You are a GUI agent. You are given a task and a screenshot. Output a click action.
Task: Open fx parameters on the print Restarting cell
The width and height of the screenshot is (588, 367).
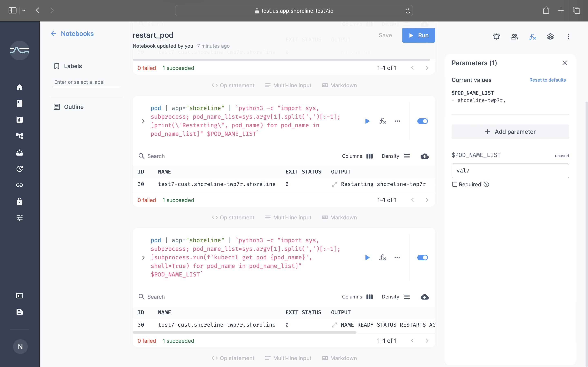tap(382, 121)
